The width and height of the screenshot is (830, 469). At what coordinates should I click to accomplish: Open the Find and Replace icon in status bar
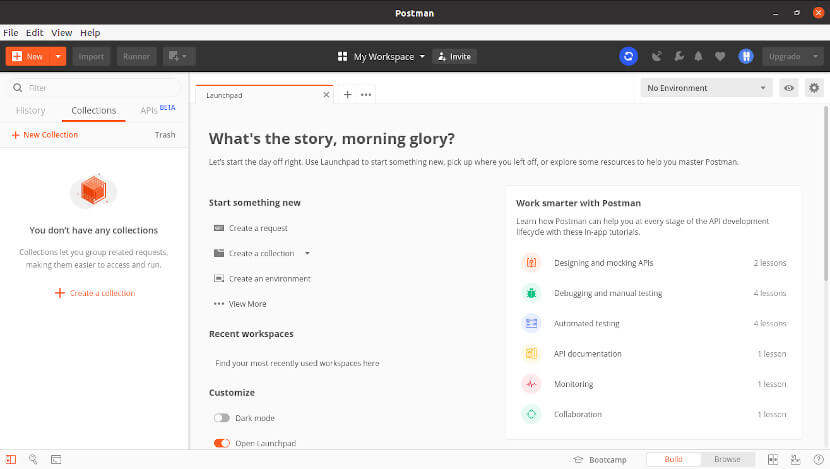click(33, 460)
